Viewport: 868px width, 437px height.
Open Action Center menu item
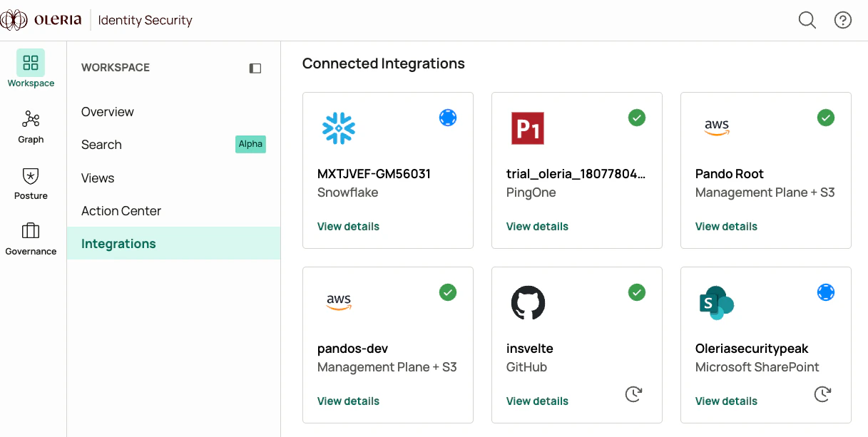coord(121,211)
